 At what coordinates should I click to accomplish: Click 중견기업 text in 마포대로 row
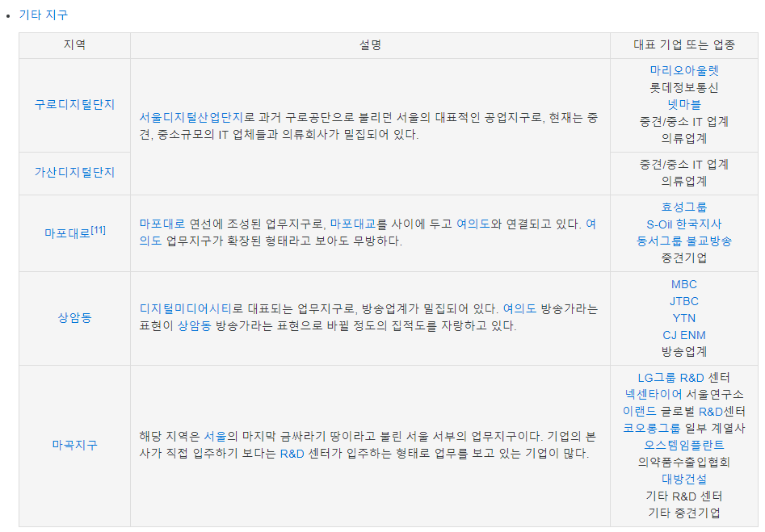pos(684,258)
